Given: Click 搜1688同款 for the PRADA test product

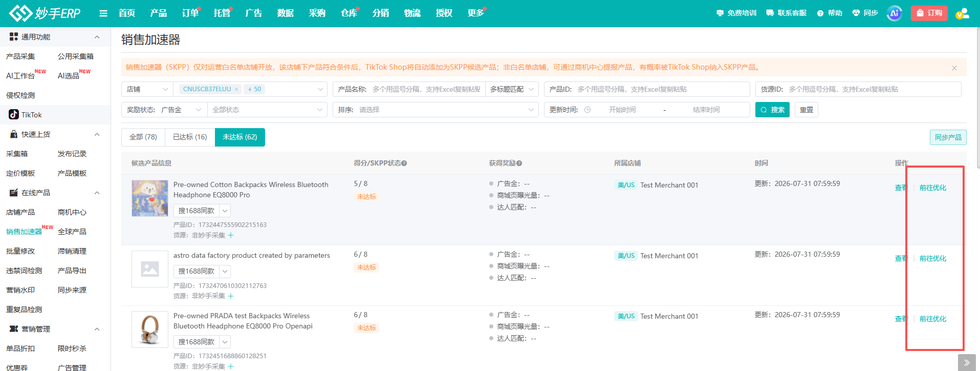Looking at the screenshot, I should click(197, 342).
